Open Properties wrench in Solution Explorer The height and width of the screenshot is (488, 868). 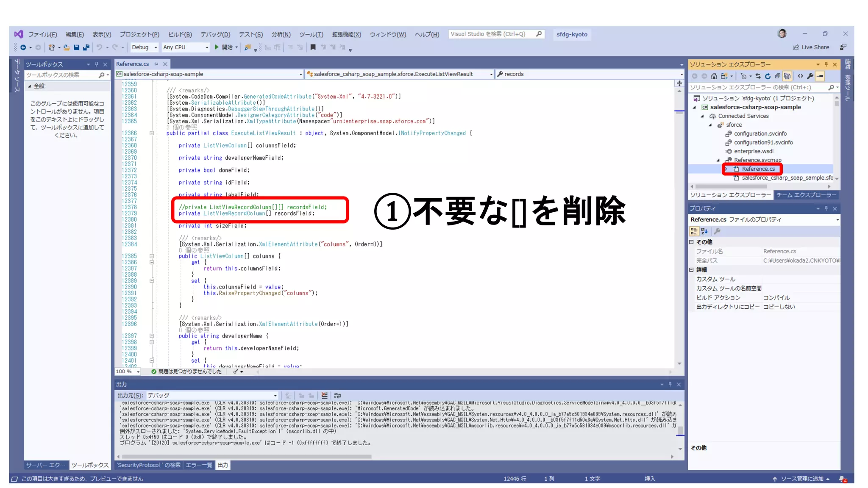(x=810, y=76)
